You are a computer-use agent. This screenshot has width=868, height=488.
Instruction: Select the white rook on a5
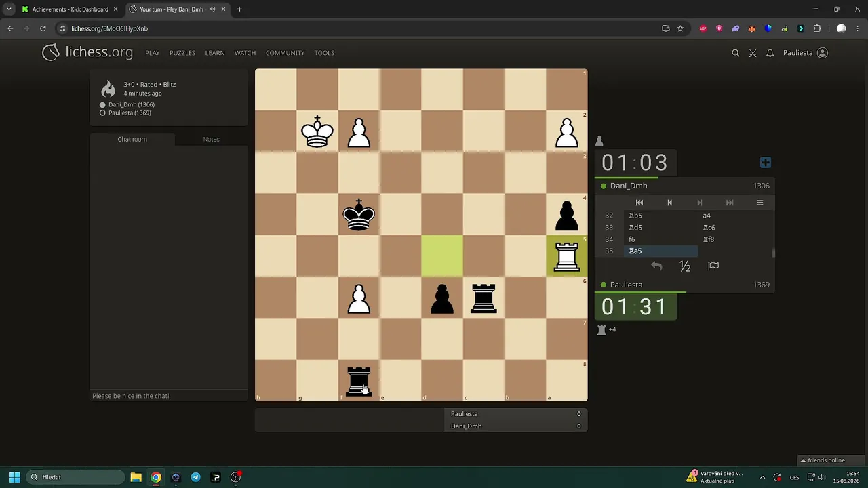pos(567,256)
